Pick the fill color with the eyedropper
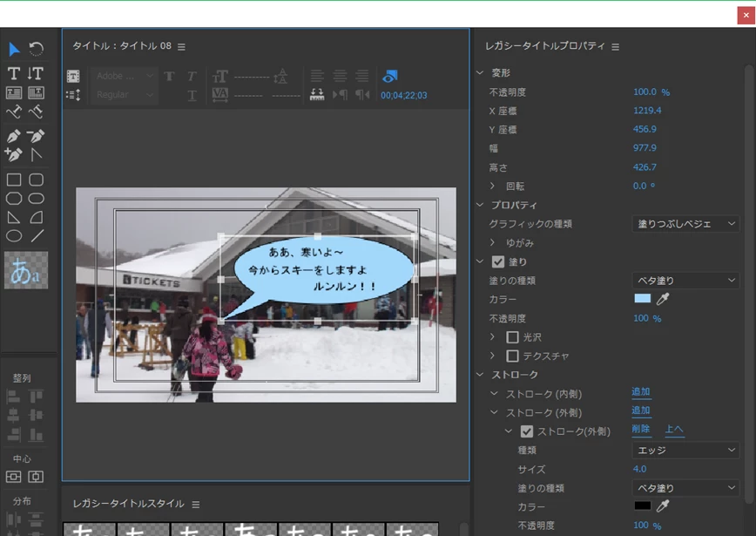Viewport: 756px width, 536px height. coord(663,299)
